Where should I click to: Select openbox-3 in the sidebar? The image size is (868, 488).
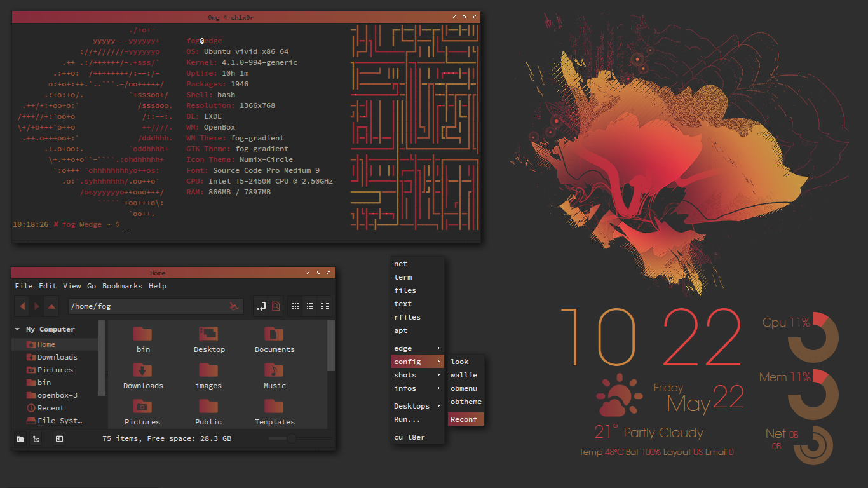click(x=55, y=395)
